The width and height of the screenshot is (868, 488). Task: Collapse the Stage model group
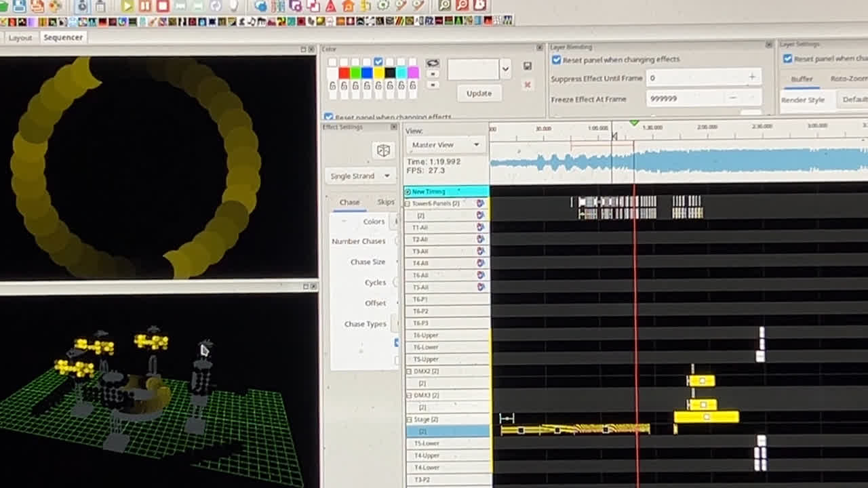click(408, 420)
